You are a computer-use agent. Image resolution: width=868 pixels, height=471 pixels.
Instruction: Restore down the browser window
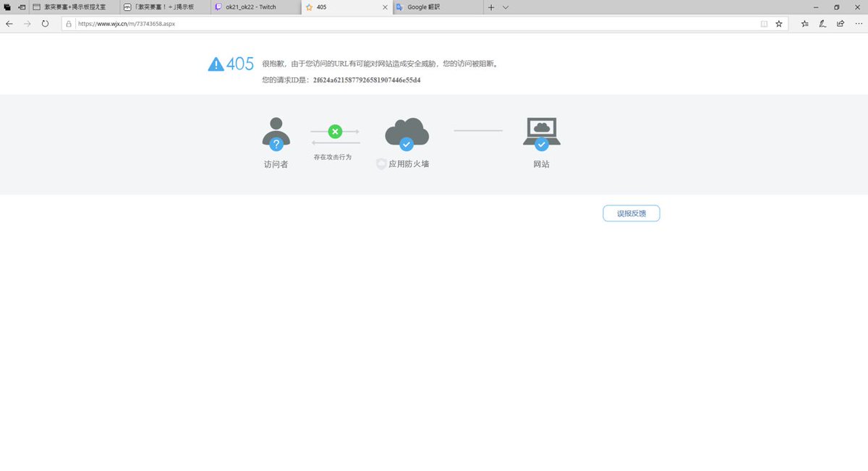(x=837, y=7)
